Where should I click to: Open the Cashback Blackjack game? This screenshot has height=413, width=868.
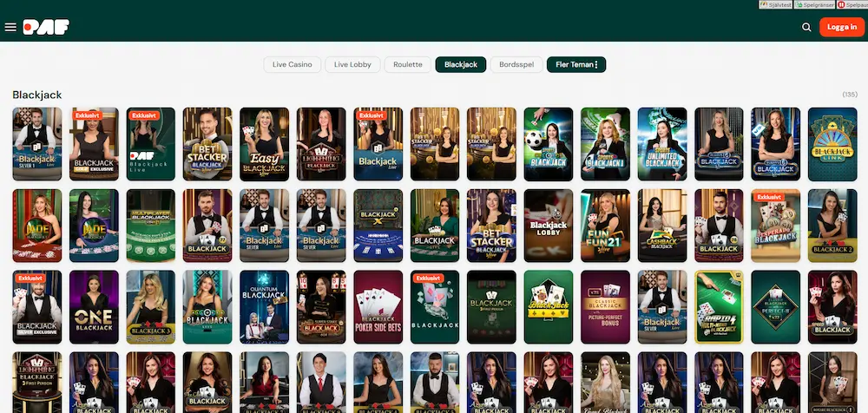point(662,226)
